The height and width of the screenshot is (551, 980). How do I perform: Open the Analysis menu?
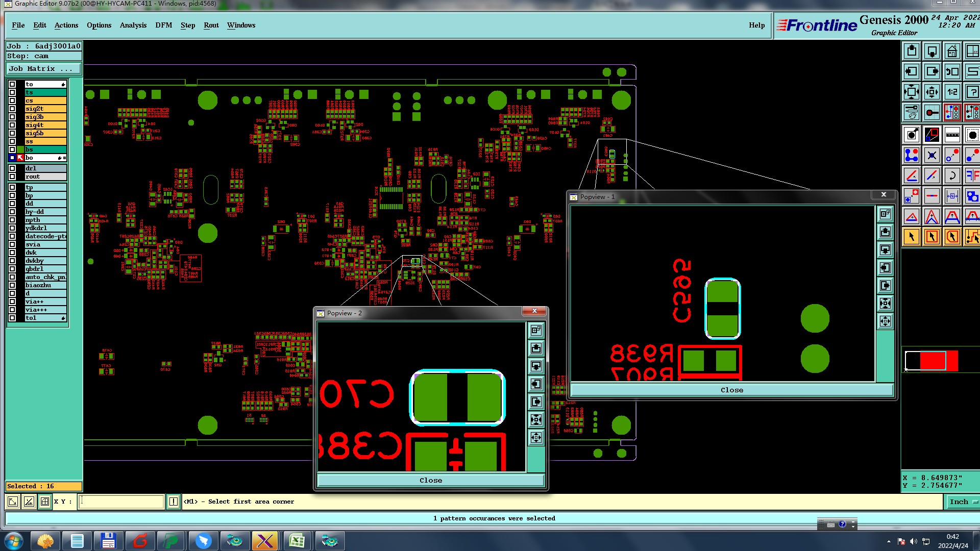coord(133,25)
